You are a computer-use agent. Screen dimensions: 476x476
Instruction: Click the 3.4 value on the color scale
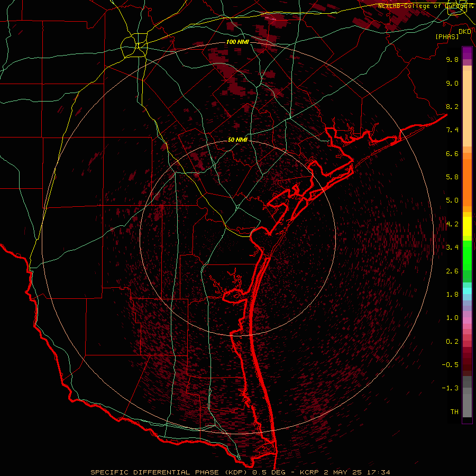coord(452,248)
